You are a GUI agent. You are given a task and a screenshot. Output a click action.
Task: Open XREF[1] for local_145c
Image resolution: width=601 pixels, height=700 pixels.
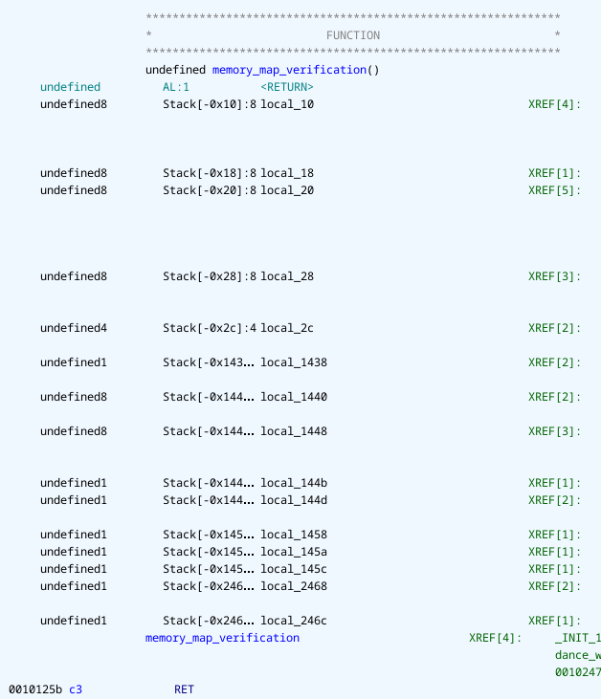[554, 569]
